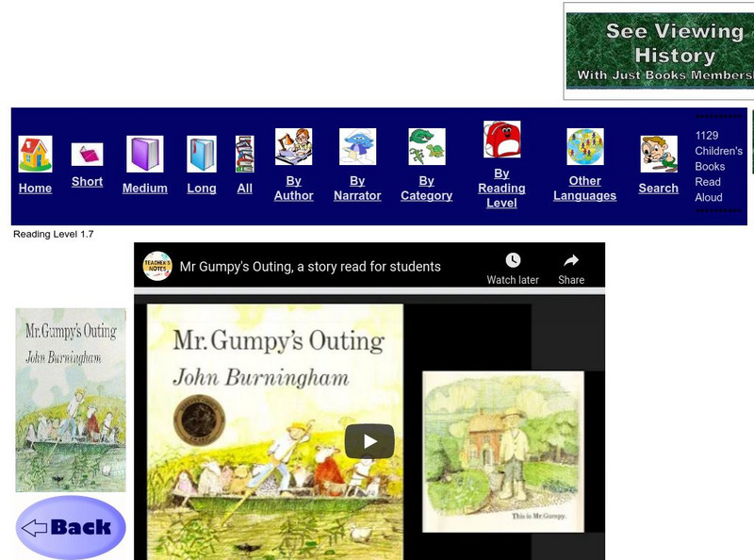Open Other Languages link
754x560 pixels.
pos(584,189)
